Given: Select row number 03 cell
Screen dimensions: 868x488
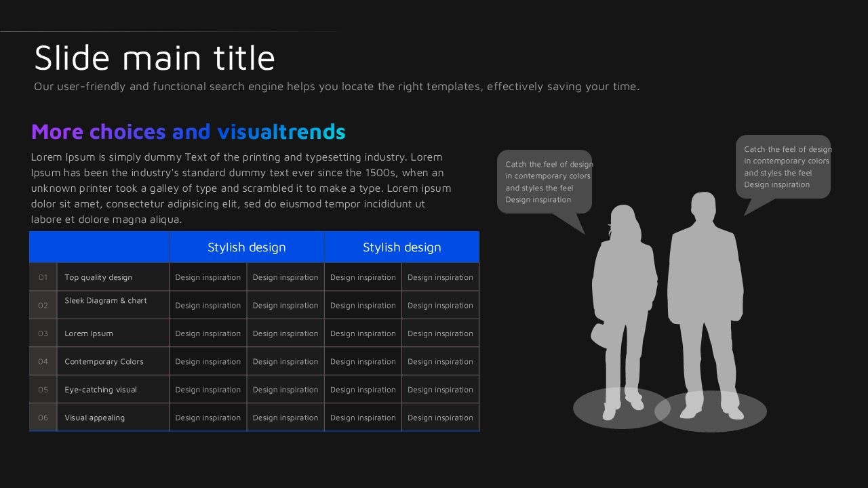Looking at the screenshot, I should coord(43,333).
